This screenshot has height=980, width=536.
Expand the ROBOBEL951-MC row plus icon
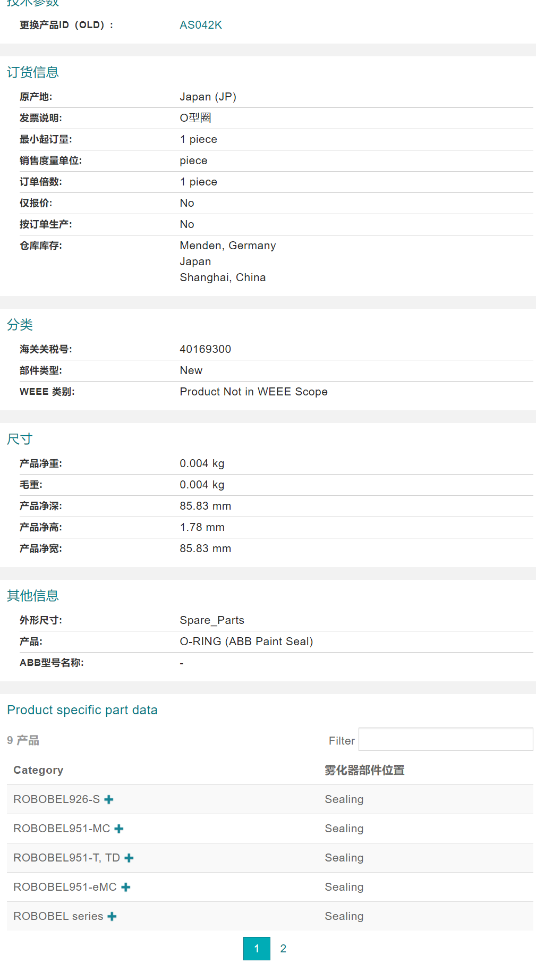[119, 829]
